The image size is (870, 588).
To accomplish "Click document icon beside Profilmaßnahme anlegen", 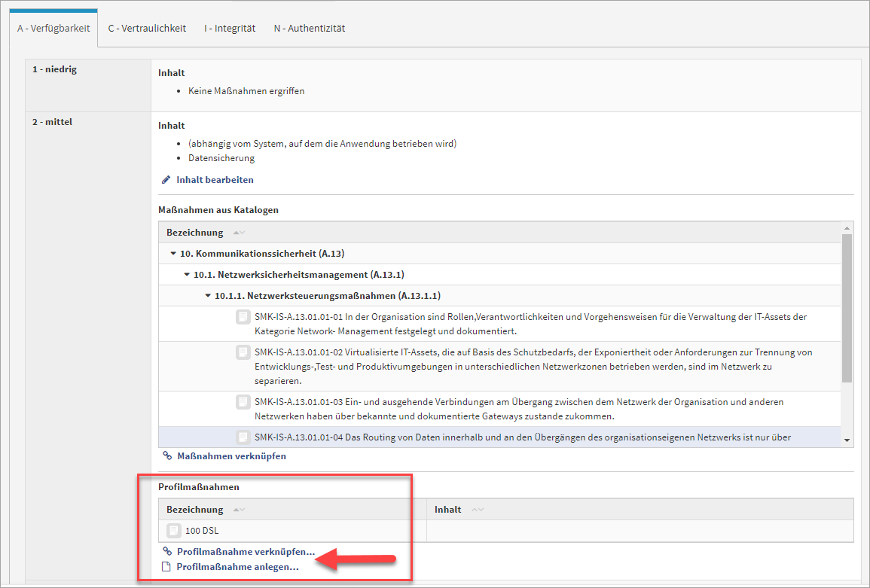I will [x=166, y=567].
